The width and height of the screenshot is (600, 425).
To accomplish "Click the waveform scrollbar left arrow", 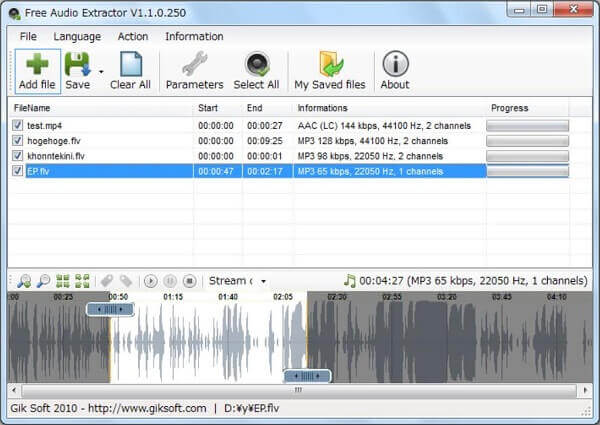I will pyautogui.click(x=14, y=391).
